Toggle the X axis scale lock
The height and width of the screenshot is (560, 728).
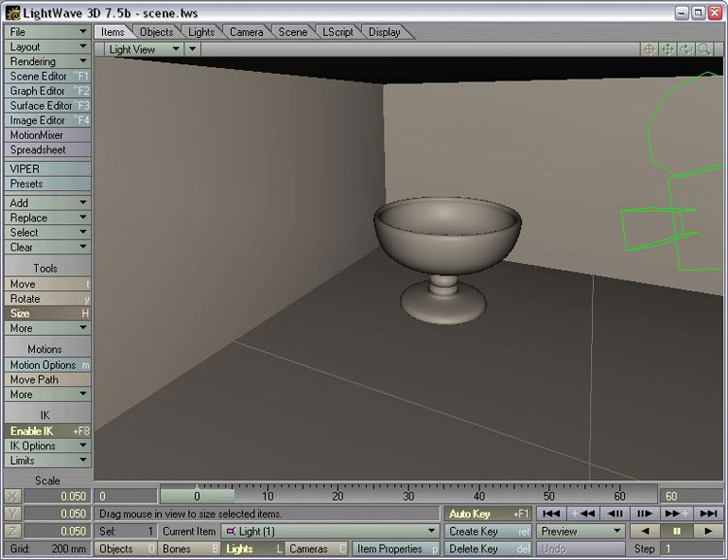[x=12, y=496]
